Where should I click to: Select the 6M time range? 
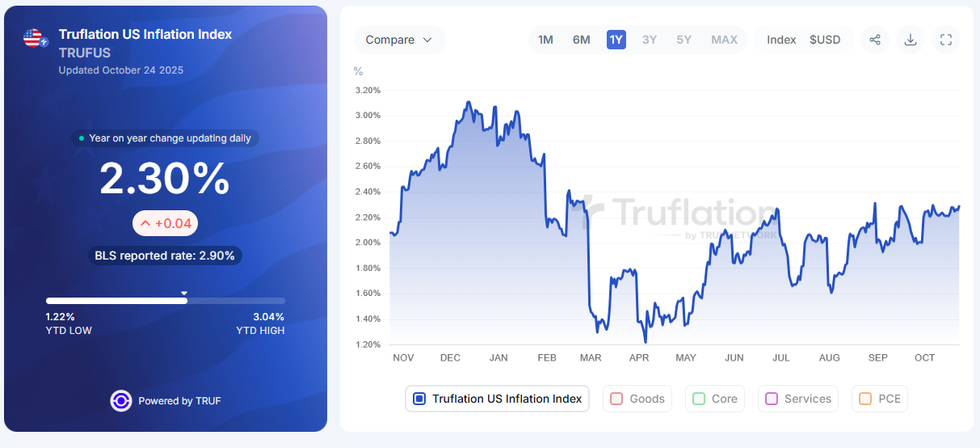pyautogui.click(x=581, y=40)
